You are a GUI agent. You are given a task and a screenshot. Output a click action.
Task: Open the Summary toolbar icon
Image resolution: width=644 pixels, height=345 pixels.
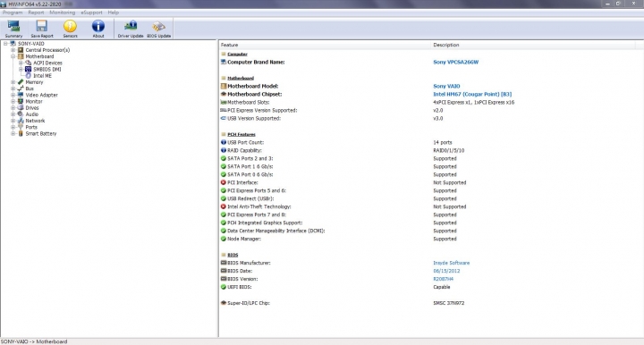[x=13, y=29]
